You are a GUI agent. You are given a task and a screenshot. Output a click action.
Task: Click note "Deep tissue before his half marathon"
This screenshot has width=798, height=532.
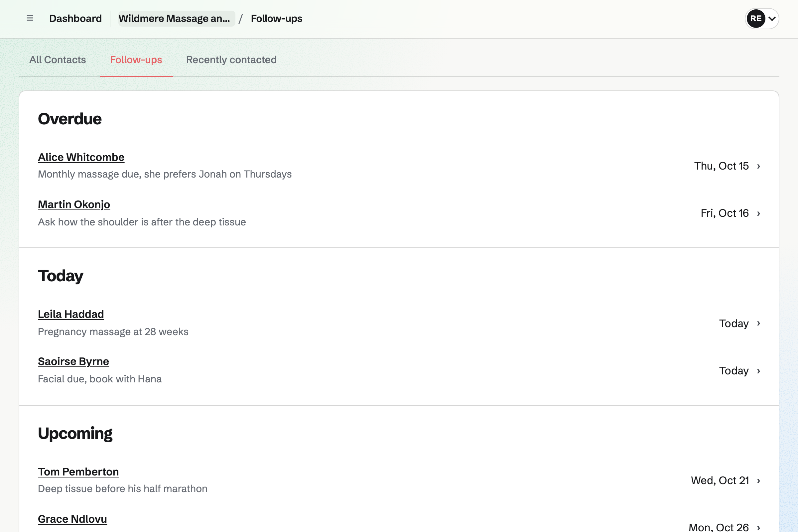click(x=122, y=488)
